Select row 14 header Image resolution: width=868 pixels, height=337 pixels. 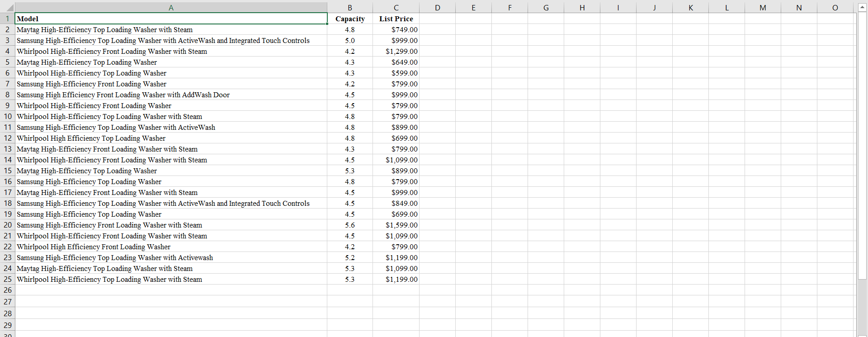8,160
